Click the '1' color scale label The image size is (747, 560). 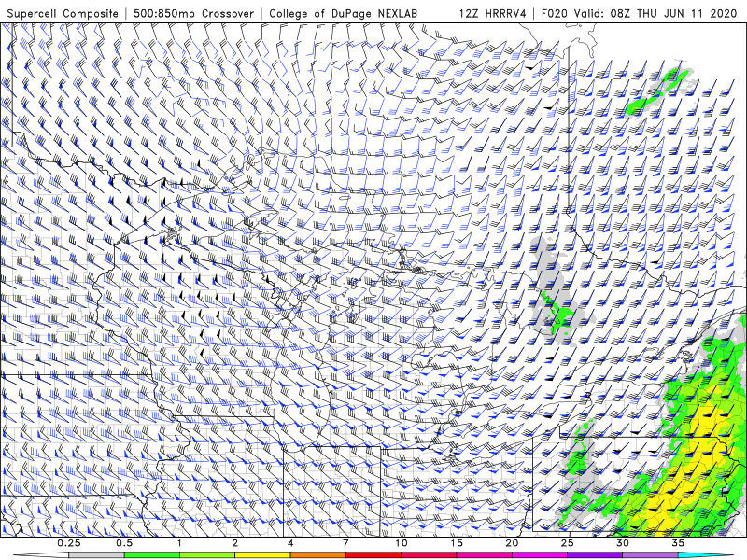(x=179, y=543)
